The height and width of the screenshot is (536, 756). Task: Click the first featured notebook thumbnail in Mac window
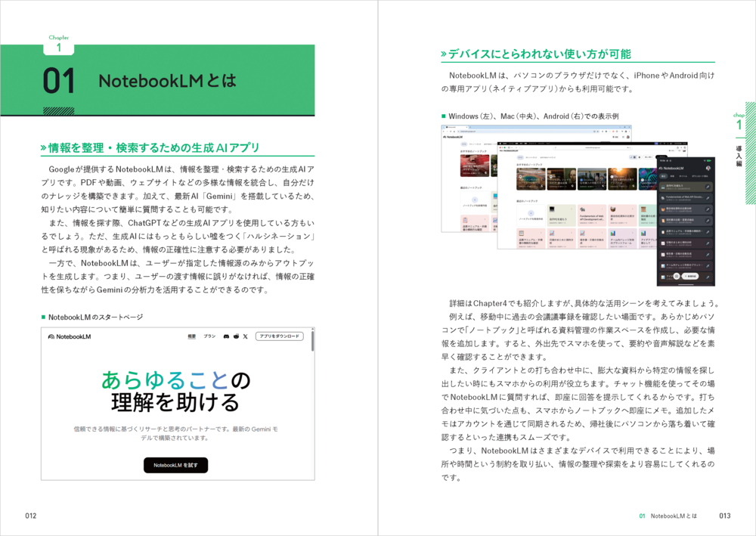coord(530,178)
